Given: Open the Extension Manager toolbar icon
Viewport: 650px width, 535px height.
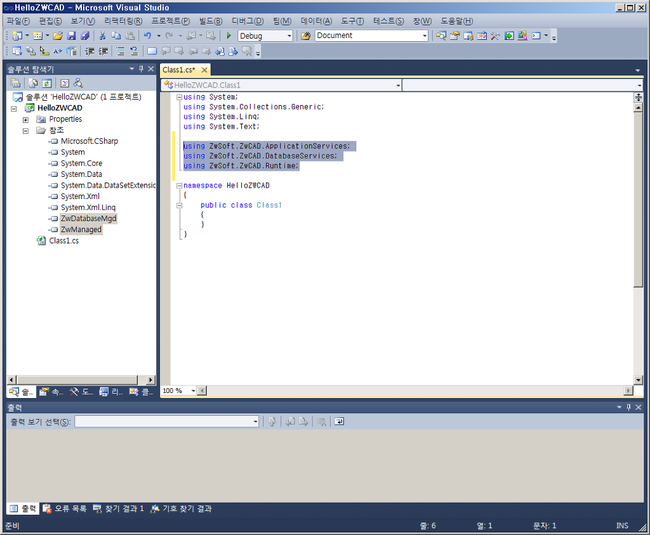Looking at the screenshot, I should [522, 36].
